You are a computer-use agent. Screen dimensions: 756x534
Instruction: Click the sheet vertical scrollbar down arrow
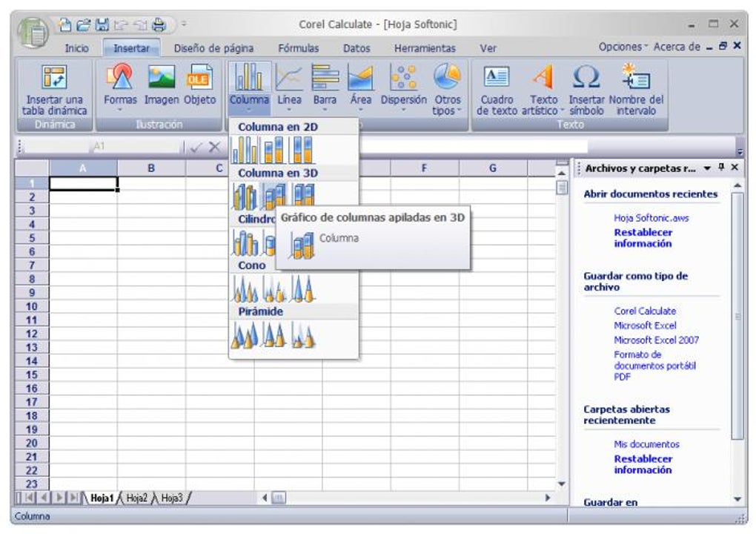point(561,484)
